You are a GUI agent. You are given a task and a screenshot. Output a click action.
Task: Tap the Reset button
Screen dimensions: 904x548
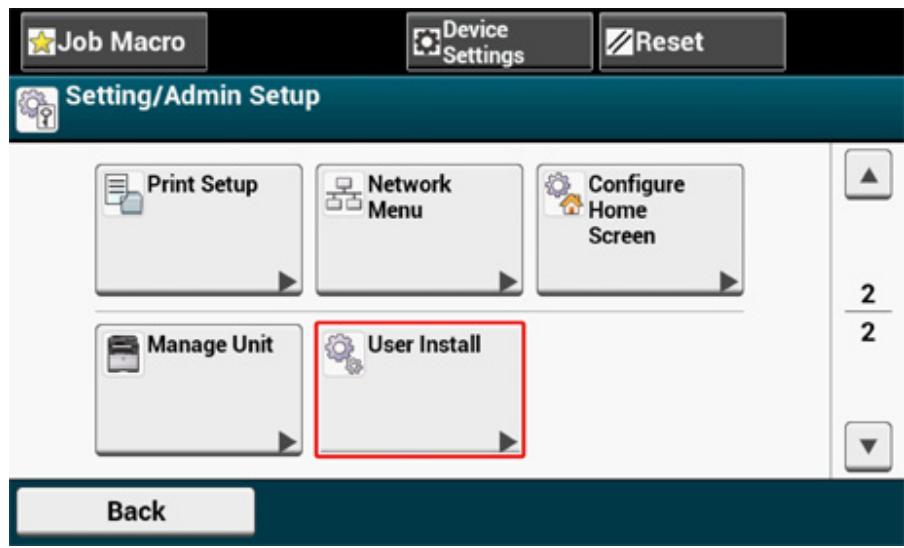point(692,42)
